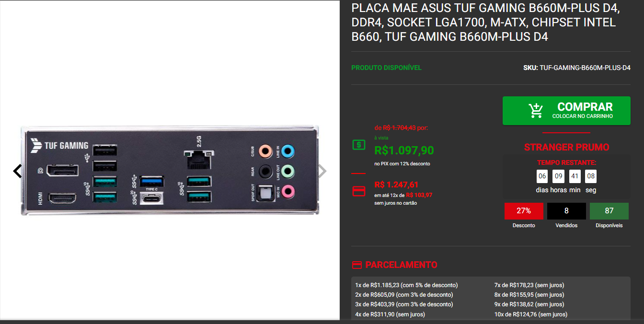Click the R$ 1.247,61 card price
644x324 pixels.
click(396, 185)
